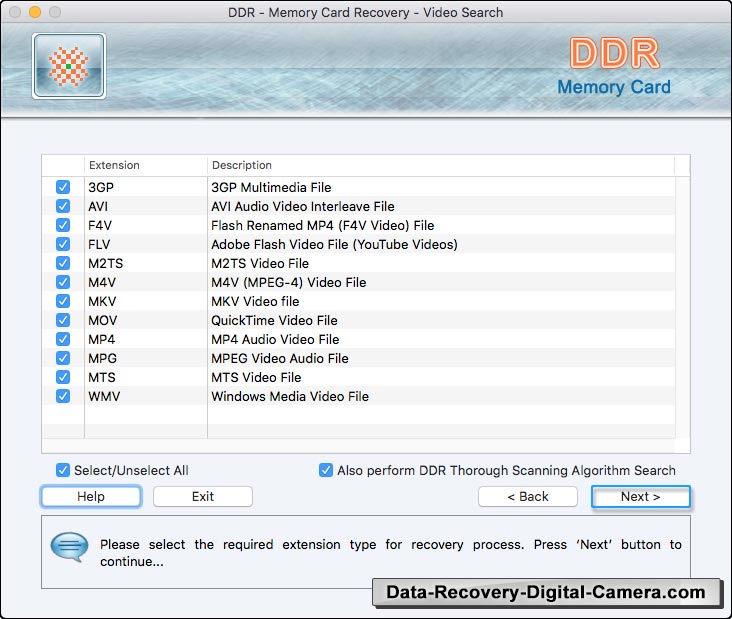Click the Description column header
This screenshot has height=619, width=732.
click(441, 165)
